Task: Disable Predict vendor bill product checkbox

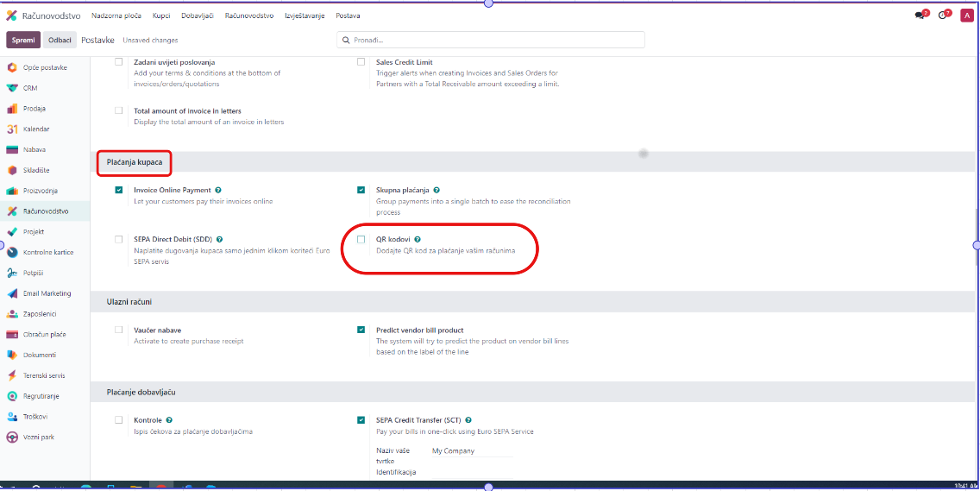Action: pos(361,330)
